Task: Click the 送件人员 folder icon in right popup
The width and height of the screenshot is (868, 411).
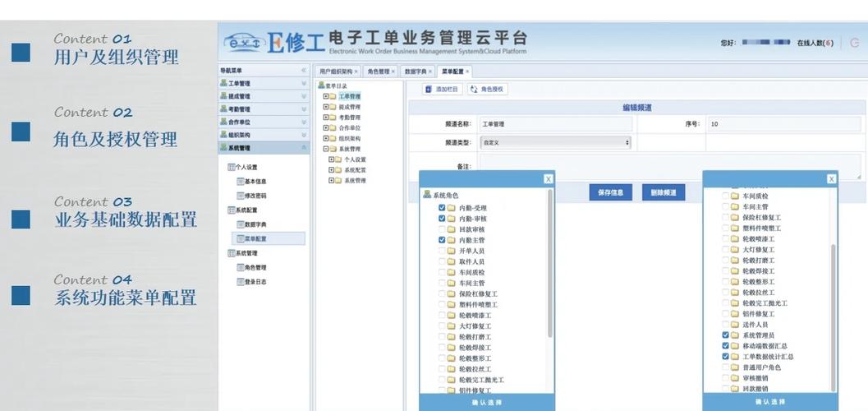Action: point(735,325)
